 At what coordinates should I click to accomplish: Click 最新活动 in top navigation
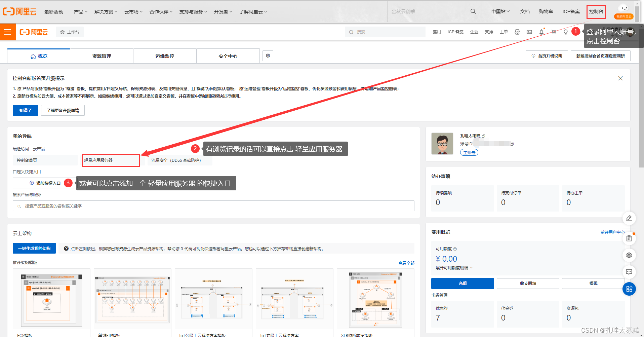click(54, 12)
